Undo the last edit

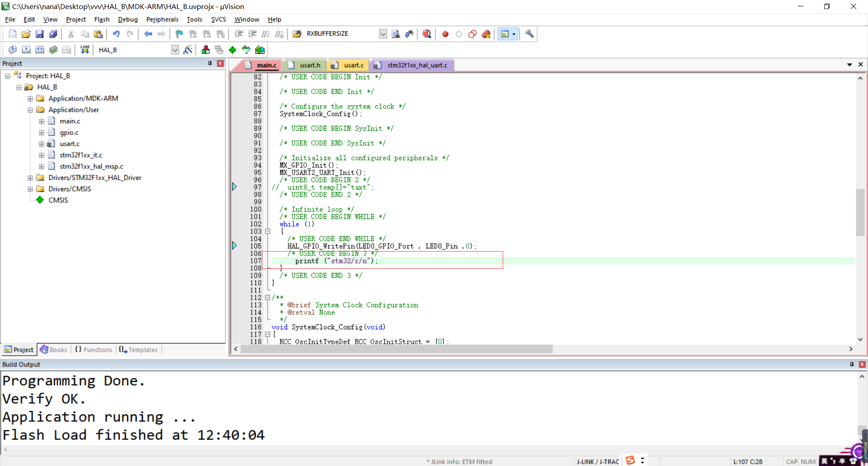click(116, 34)
